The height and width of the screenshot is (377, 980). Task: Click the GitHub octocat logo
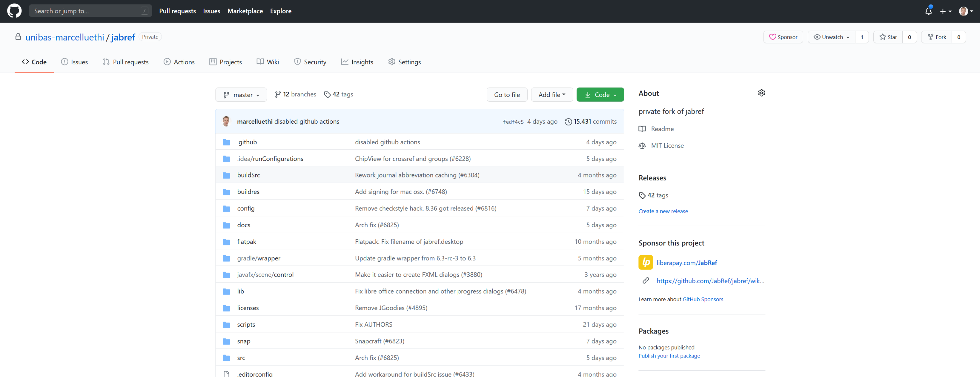(14, 11)
